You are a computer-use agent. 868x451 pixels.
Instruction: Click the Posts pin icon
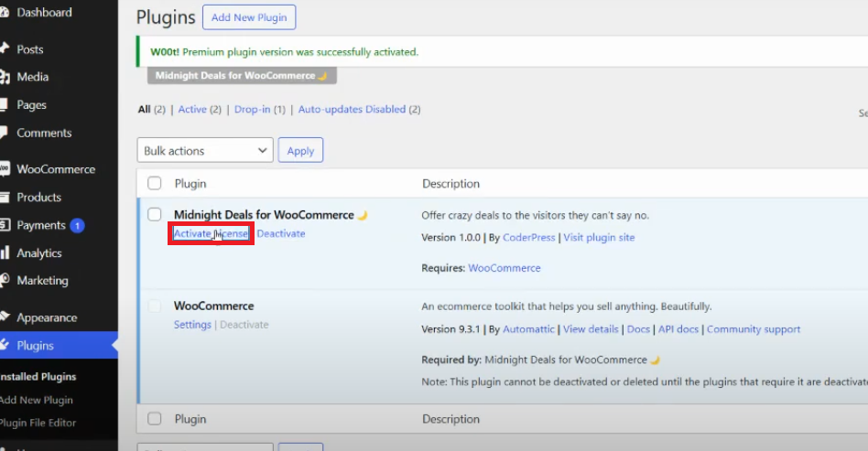point(5,49)
